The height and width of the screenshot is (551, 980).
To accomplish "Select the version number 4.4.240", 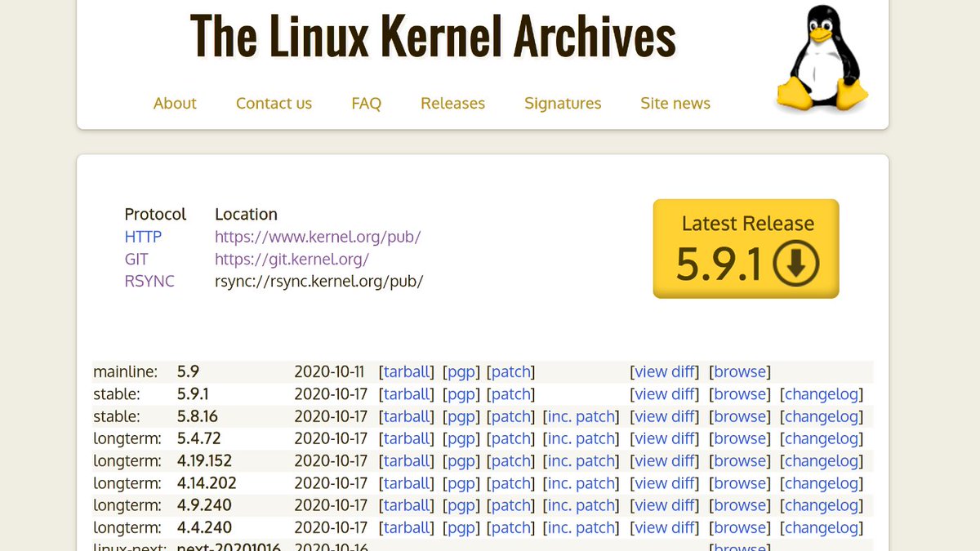I will pos(204,527).
